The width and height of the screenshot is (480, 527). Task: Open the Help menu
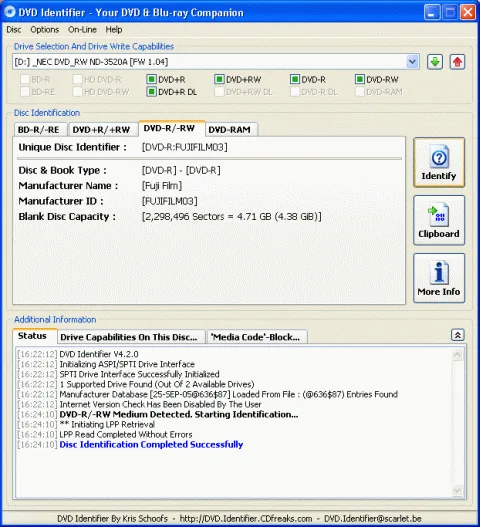coord(114,30)
